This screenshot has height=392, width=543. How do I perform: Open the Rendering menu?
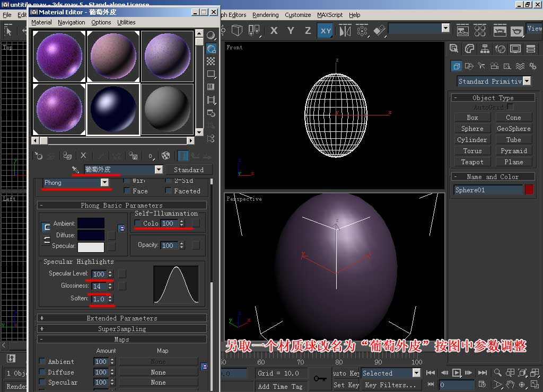click(265, 15)
